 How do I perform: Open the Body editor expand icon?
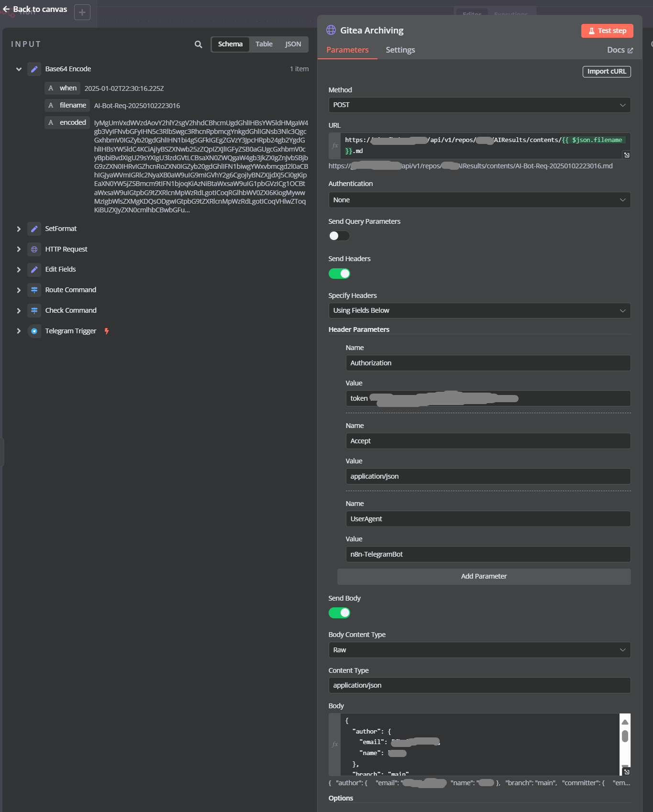point(627,771)
